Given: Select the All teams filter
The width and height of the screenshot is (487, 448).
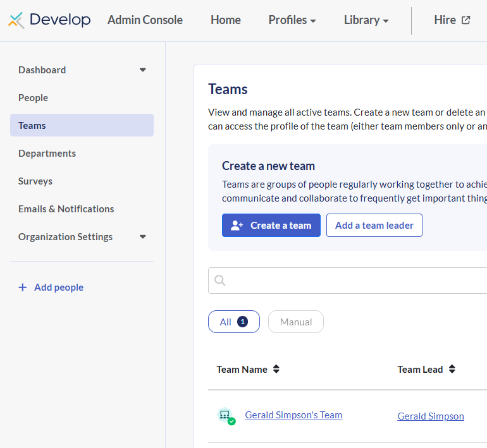Looking at the screenshot, I should (233, 322).
